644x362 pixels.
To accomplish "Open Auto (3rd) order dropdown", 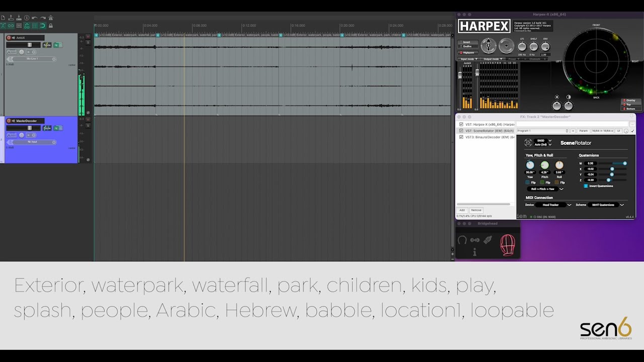I will 542,145.
